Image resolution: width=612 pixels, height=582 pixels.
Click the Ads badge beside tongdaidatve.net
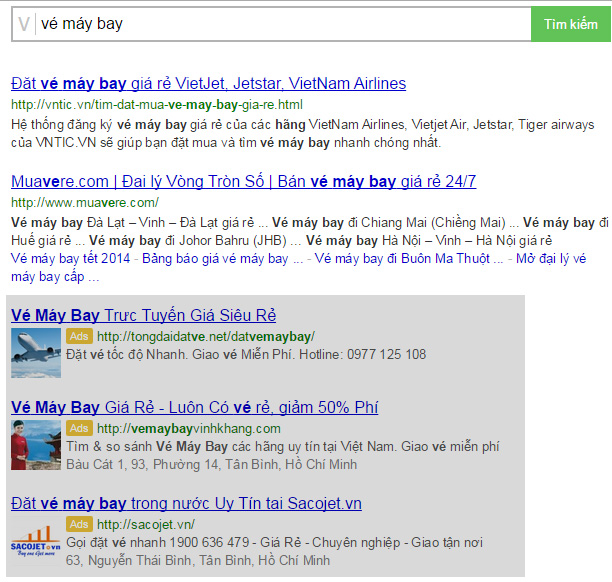[x=79, y=336]
